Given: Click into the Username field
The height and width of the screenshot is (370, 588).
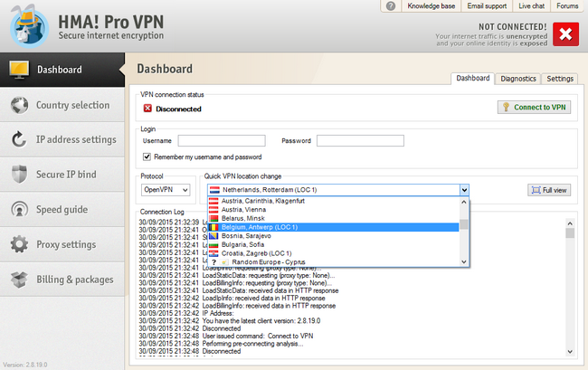Looking at the screenshot, I should click(x=222, y=140).
